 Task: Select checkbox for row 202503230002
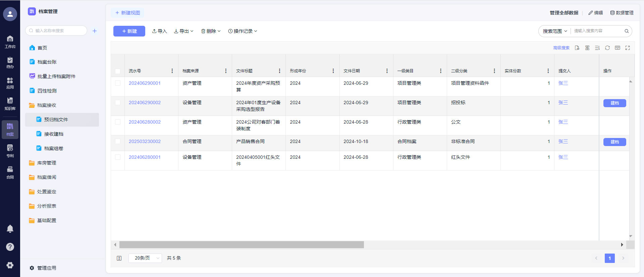pos(118,141)
